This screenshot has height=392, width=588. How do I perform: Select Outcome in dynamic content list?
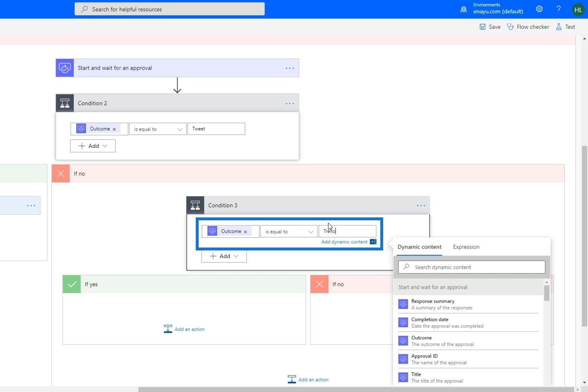468,341
